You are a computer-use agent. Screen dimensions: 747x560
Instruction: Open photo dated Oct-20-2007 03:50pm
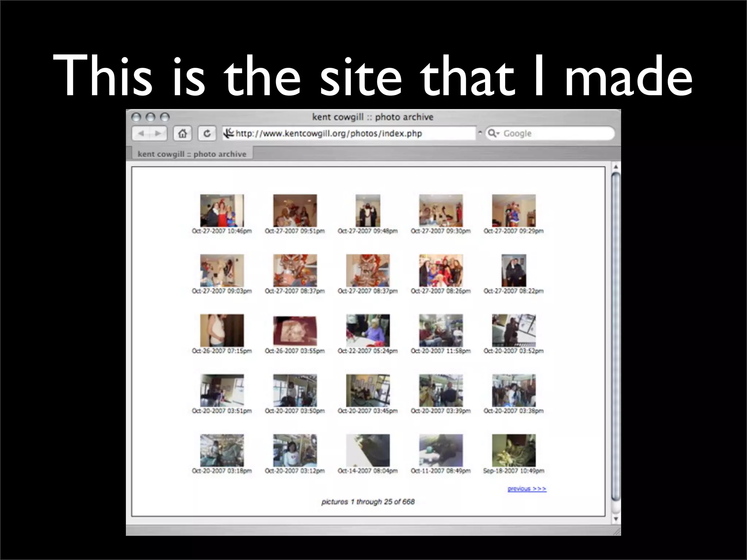295,390
